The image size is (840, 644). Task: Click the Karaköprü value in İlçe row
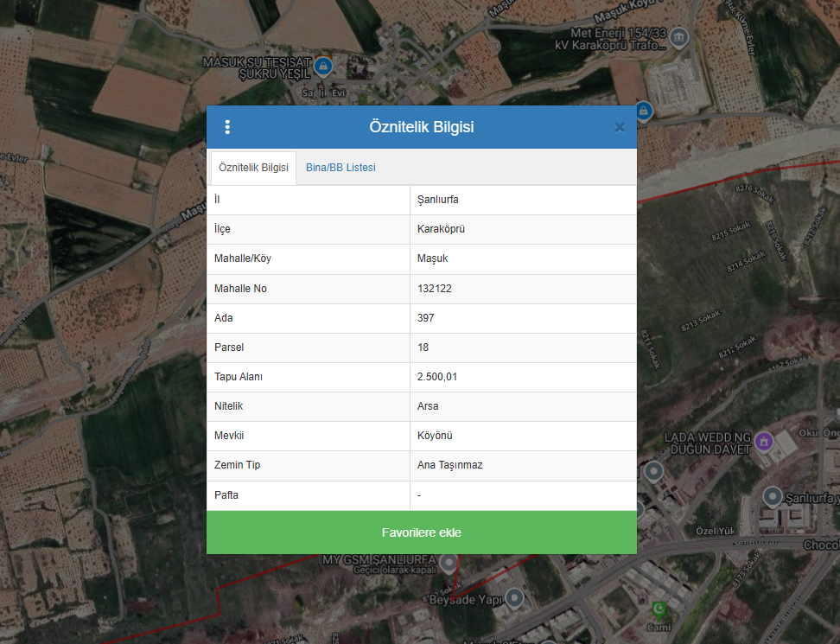pyautogui.click(x=441, y=229)
